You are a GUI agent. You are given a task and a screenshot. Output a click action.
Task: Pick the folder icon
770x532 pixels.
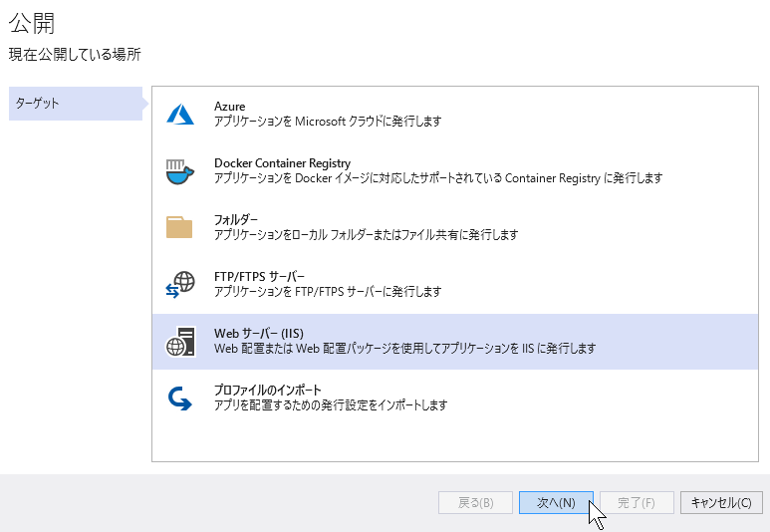(179, 227)
